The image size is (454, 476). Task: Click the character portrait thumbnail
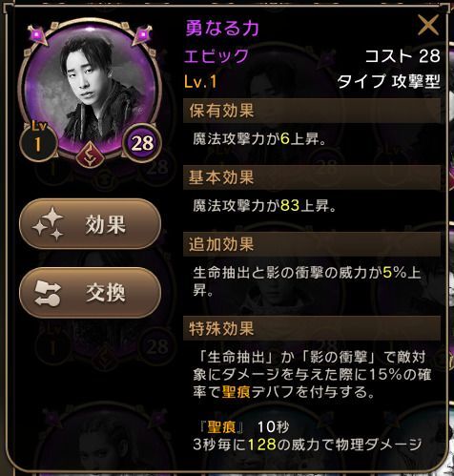point(90,90)
